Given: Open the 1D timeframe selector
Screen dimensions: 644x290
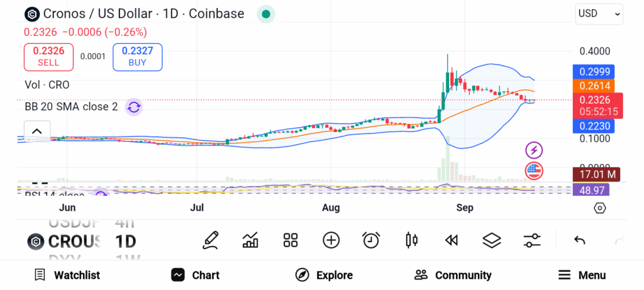Looking at the screenshot, I should point(126,241).
